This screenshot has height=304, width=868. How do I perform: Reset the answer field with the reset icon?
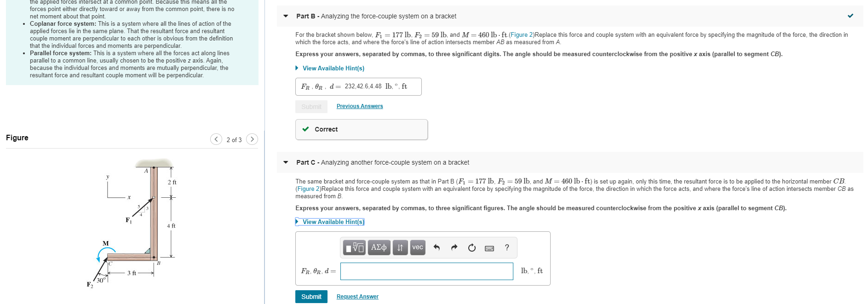pyautogui.click(x=471, y=247)
